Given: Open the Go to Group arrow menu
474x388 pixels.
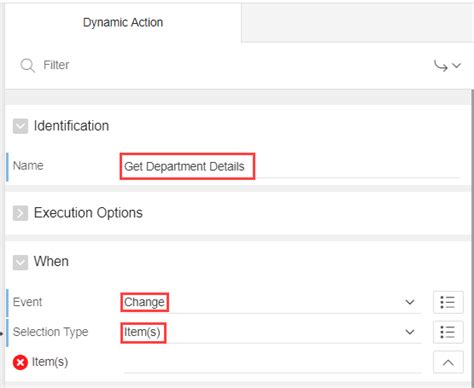Looking at the screenshot, I should point(447,66).
